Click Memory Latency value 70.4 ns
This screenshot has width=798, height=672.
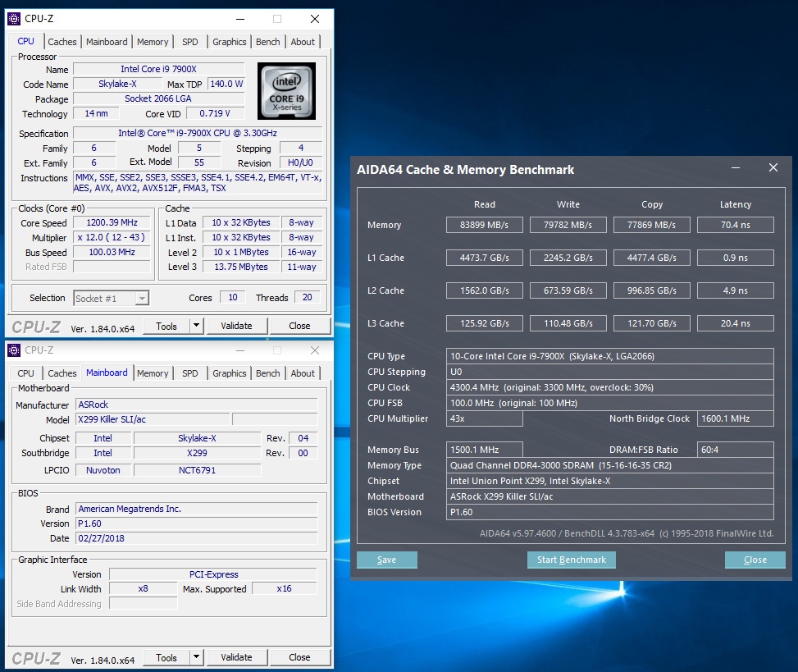[x=736, y=225]
